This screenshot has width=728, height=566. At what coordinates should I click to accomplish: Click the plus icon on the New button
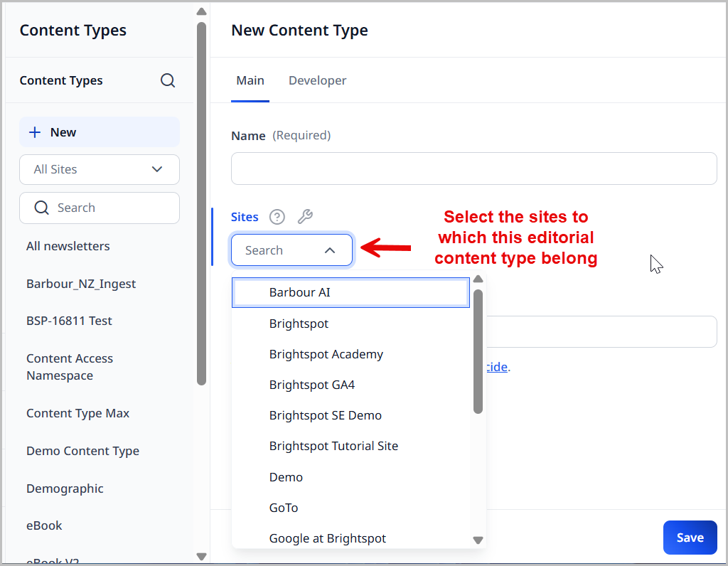pyautogui.click(x=35, y=132)
